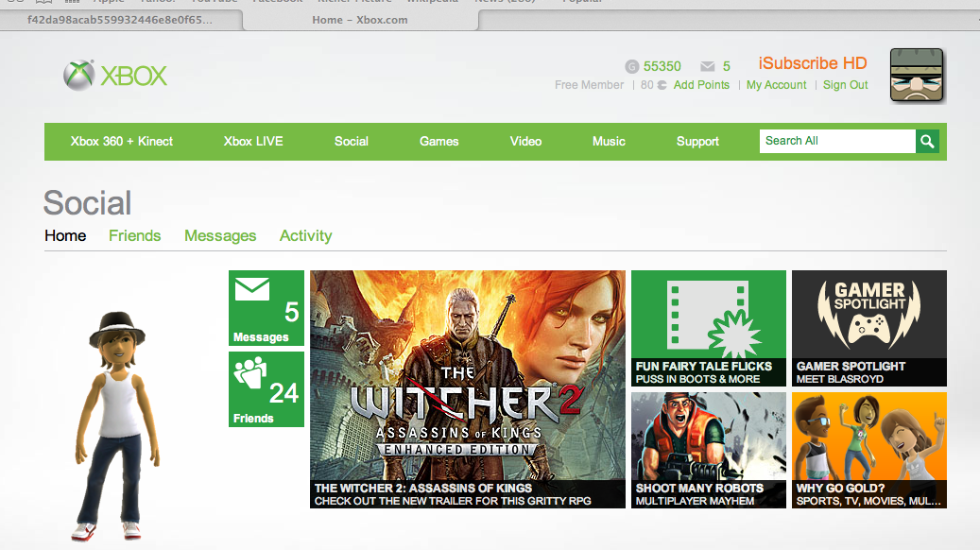The width and height of the screenshot is (980, 550).
Task: Open the Support menu
Action: 697,141
